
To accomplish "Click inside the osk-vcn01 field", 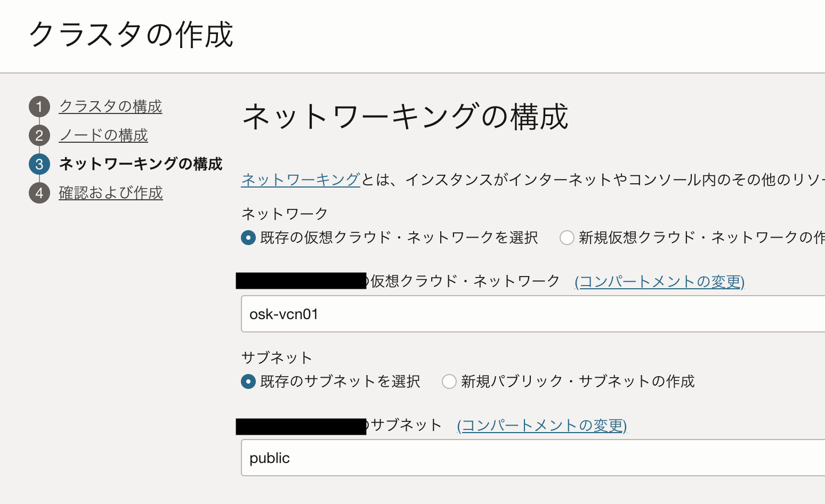I will (x=373, y=314).
